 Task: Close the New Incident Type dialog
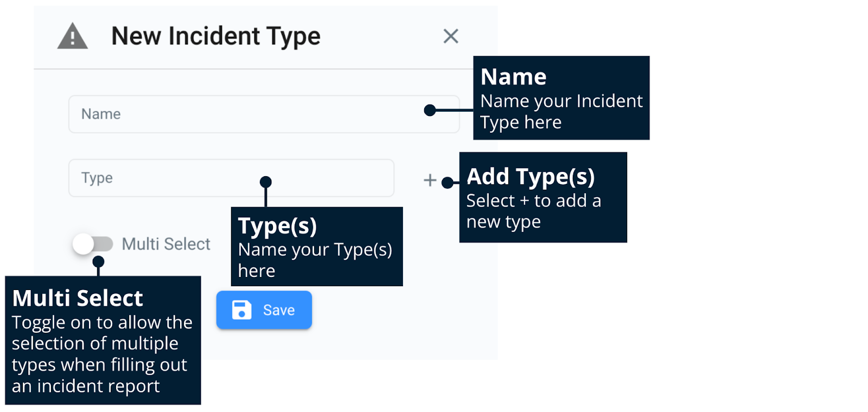point(451,36)
